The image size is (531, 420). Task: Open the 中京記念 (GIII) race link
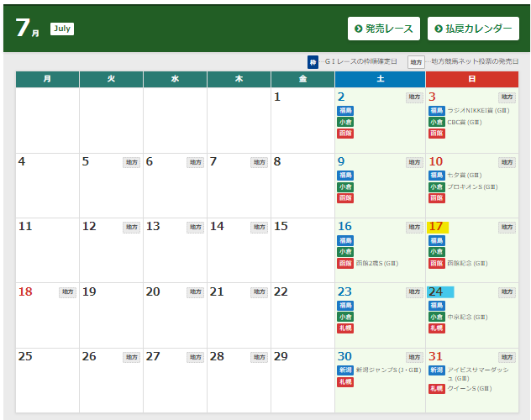point(467,318)
